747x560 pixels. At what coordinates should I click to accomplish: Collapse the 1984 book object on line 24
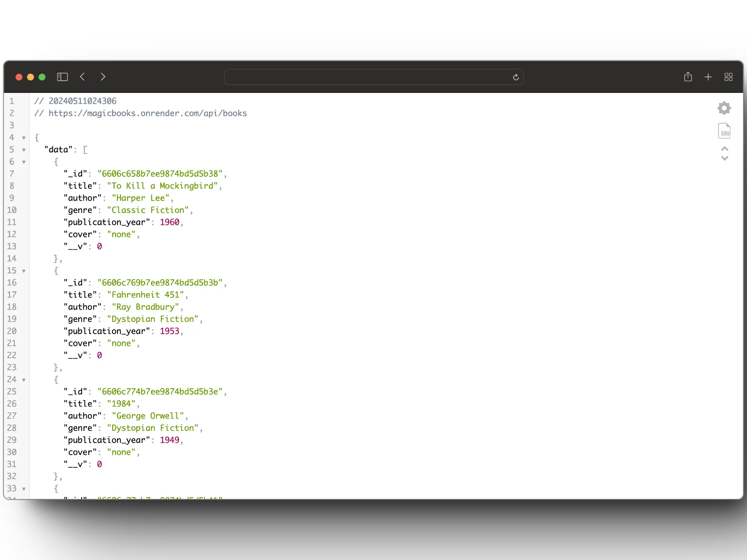tap(23, 380)
